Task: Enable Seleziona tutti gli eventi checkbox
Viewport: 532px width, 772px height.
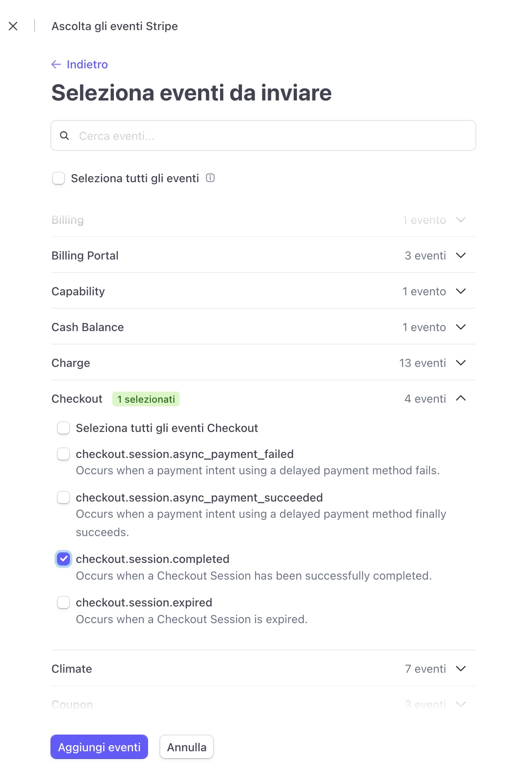Action: point(59,178)
